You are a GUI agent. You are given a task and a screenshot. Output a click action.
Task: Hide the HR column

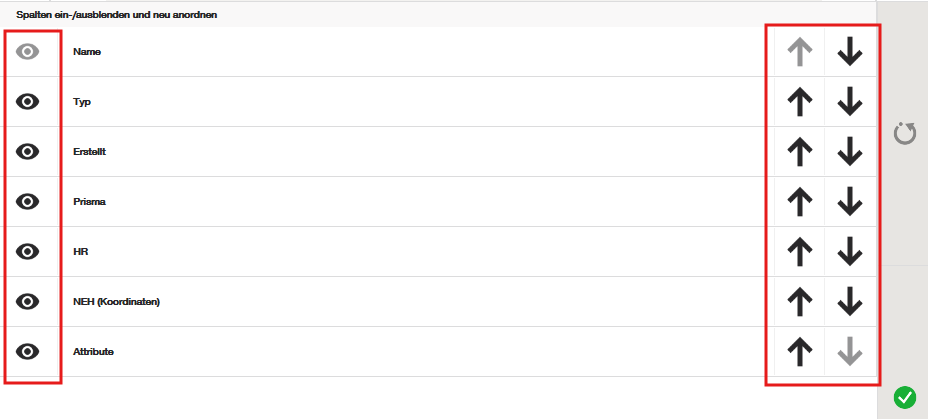click(28, 251)
